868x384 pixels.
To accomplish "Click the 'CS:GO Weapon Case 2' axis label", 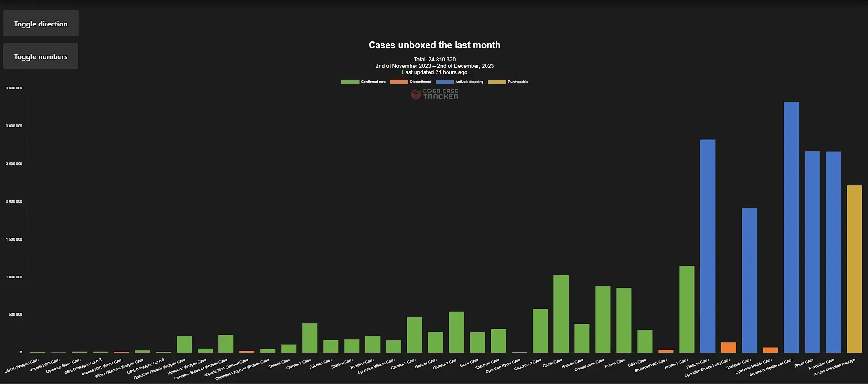I will tap(83, 366).
